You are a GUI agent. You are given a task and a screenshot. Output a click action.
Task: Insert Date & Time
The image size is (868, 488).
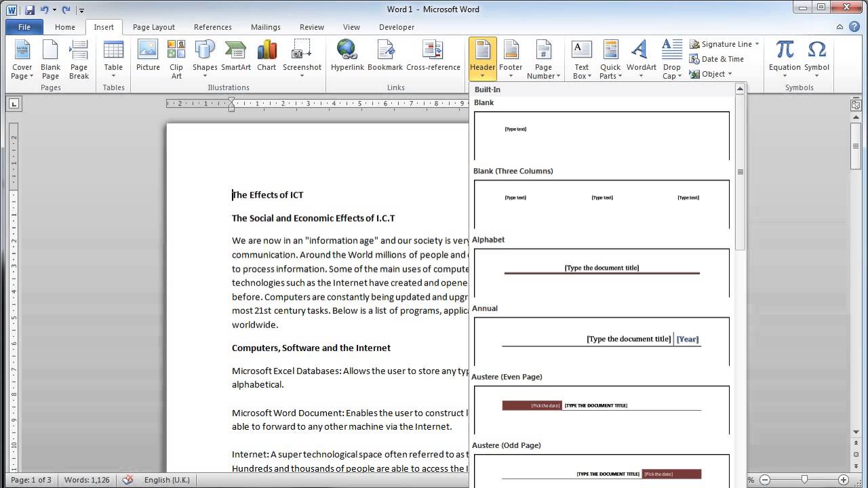click(x=717, y=59)
